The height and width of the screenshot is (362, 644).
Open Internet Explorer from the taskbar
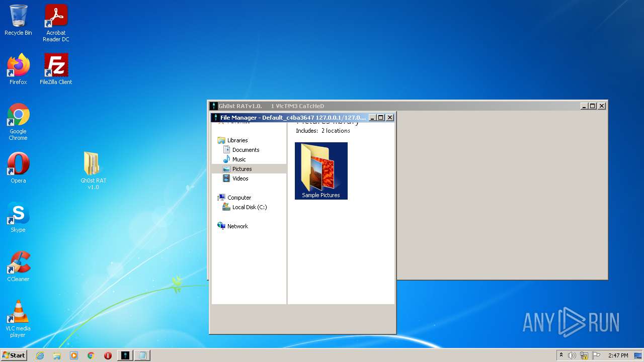coord(40,355)
